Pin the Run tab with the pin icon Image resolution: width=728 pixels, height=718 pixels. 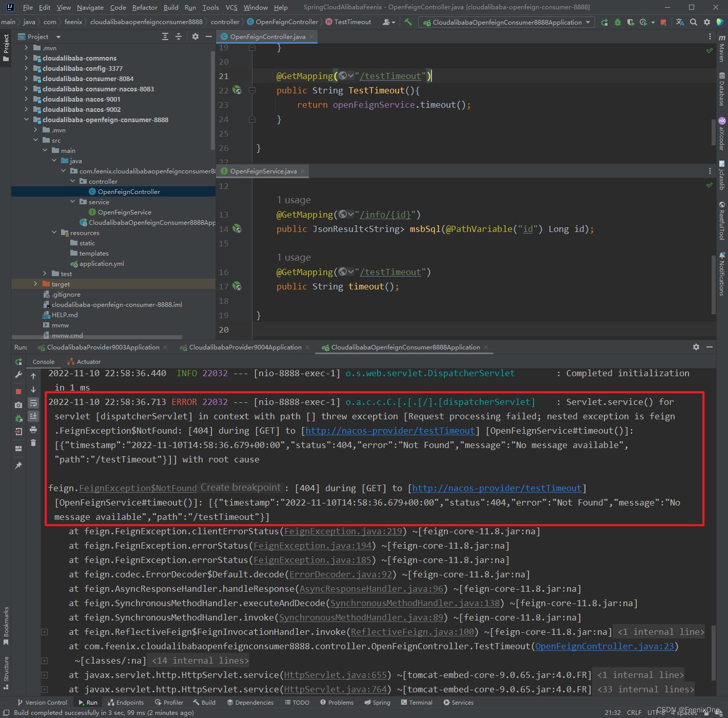(x=18, y=465)
